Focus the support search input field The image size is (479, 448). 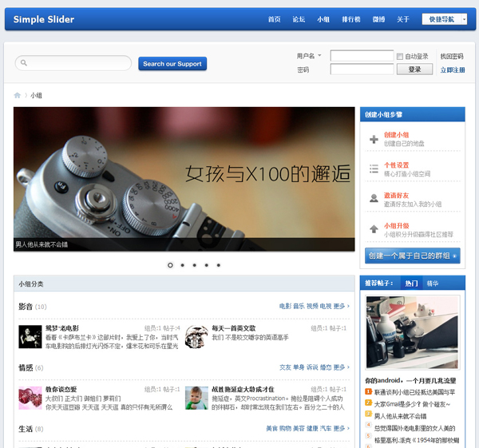click(73, 63)
